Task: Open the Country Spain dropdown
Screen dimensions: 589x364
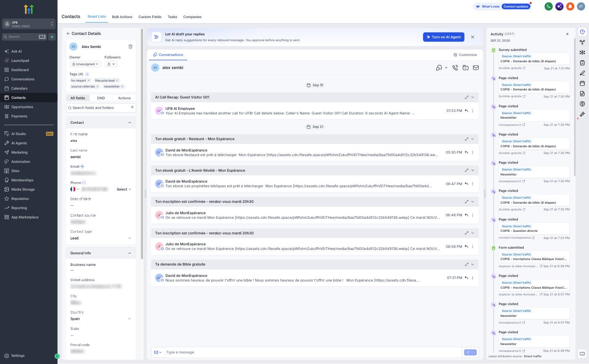Action: pos(101,319)
